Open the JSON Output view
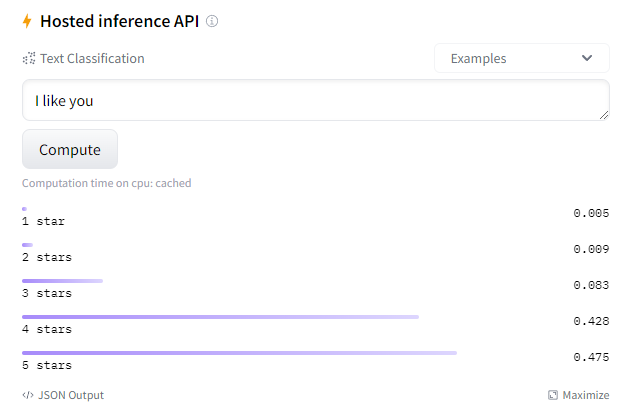The height and width of the screenshot is (418, 632). coord(70,395)
